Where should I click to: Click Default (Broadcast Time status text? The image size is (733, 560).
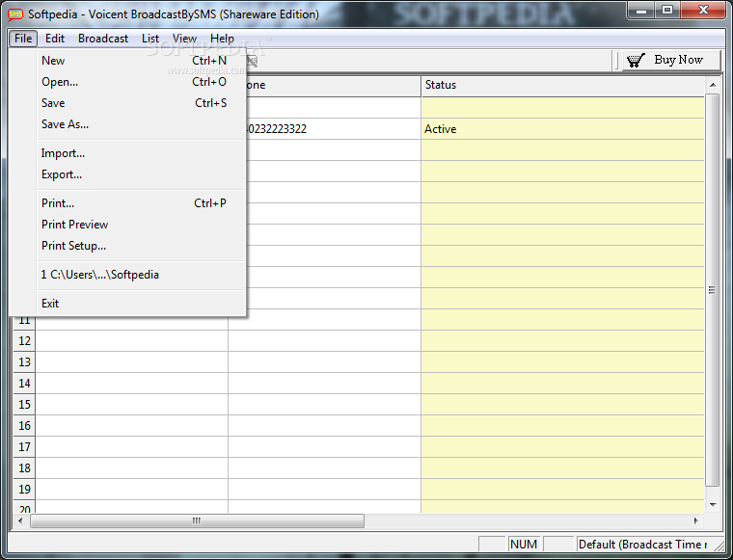pyautogui.click(x=642, y=545)
